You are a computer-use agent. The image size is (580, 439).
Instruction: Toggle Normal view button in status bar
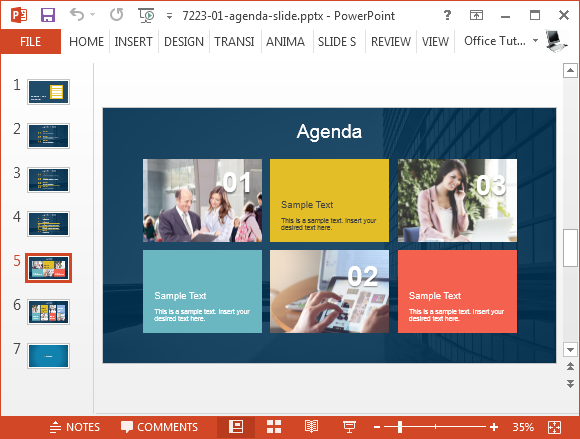236,427
